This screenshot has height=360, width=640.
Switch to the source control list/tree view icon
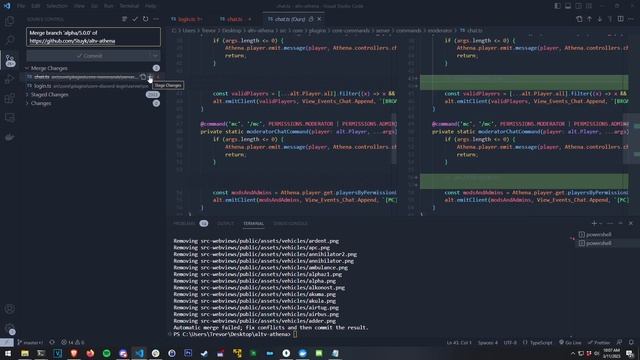tap(124, 19)
